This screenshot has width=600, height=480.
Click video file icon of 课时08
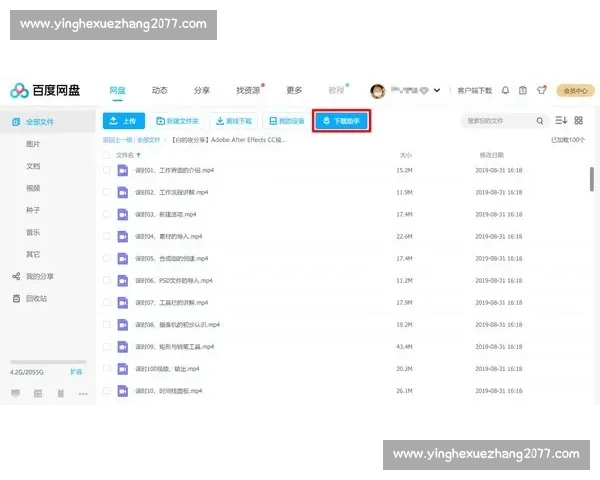point(122,325)
